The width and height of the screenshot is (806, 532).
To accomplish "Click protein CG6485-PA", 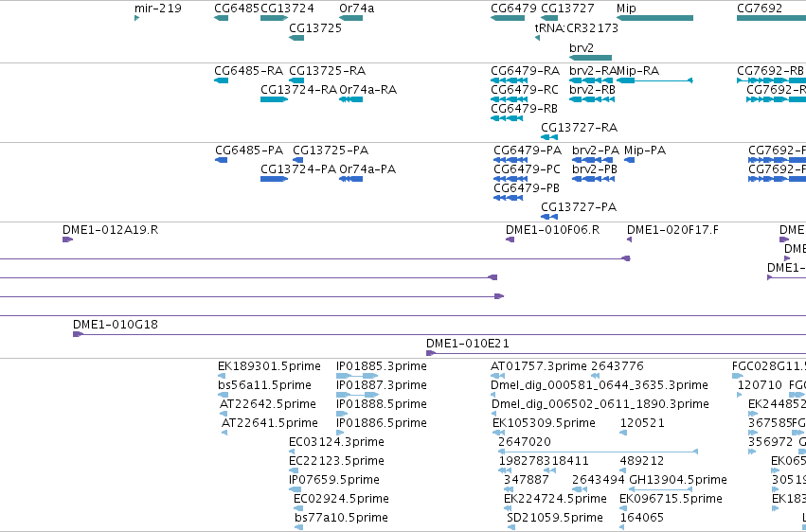I will [x=249, y=151].
